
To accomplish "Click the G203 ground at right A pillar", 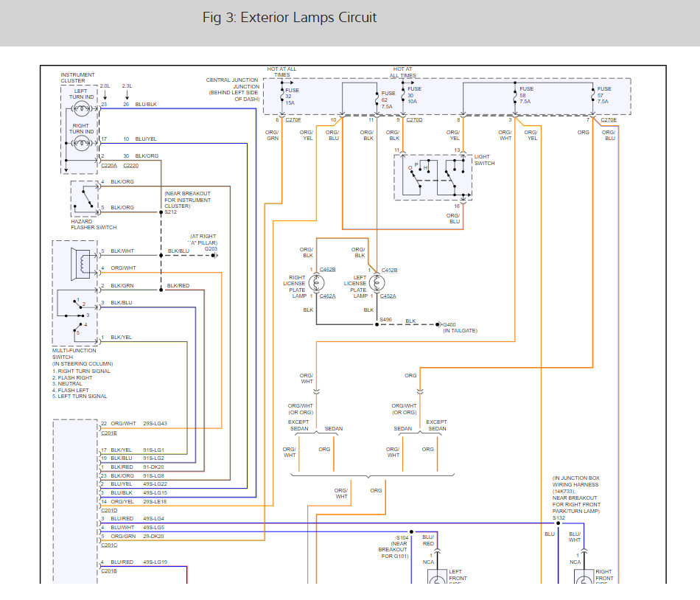I will (214, 255).
